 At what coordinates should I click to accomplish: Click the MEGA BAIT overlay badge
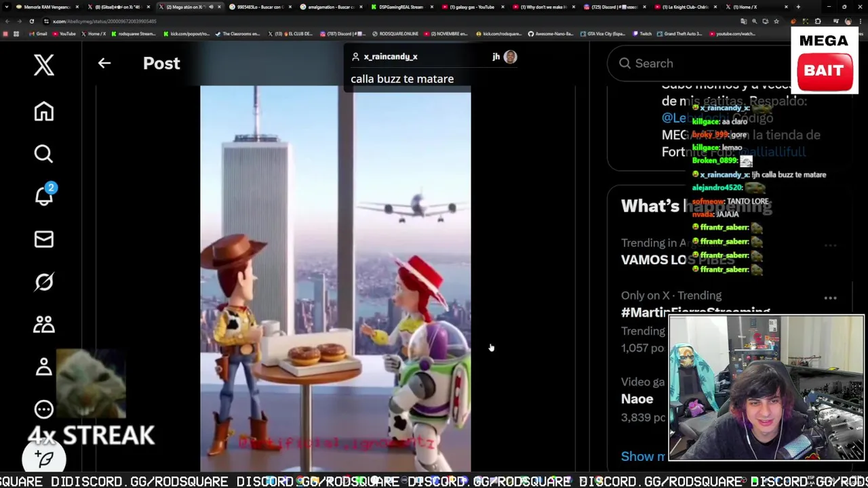coord(824,60)
